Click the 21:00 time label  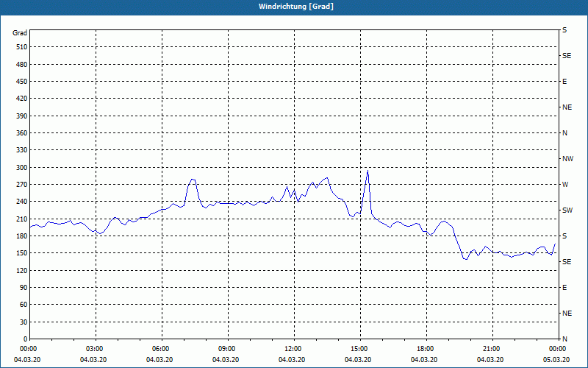[x=492, y=349]
